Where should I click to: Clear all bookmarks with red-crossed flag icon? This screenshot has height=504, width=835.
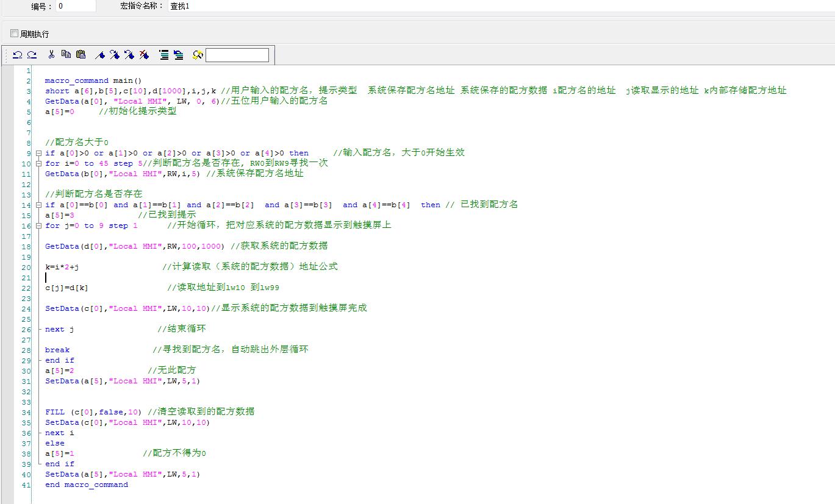point(144,55)
